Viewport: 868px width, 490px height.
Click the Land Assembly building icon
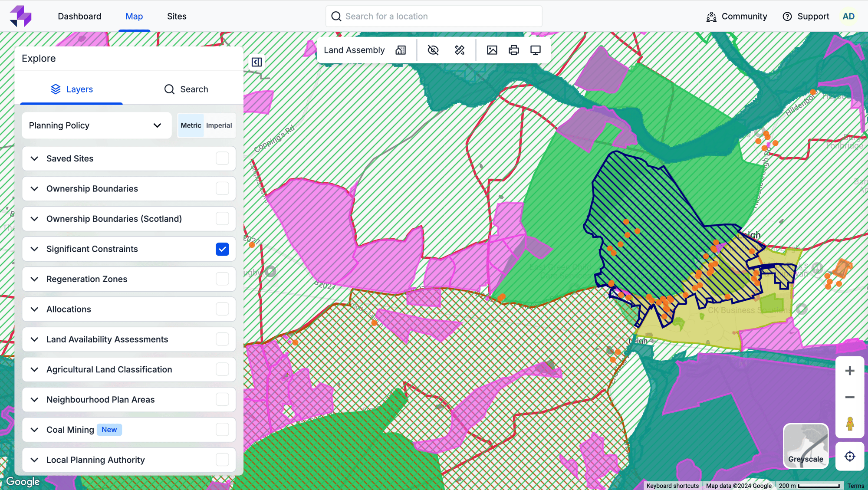[x=401, y=50]
